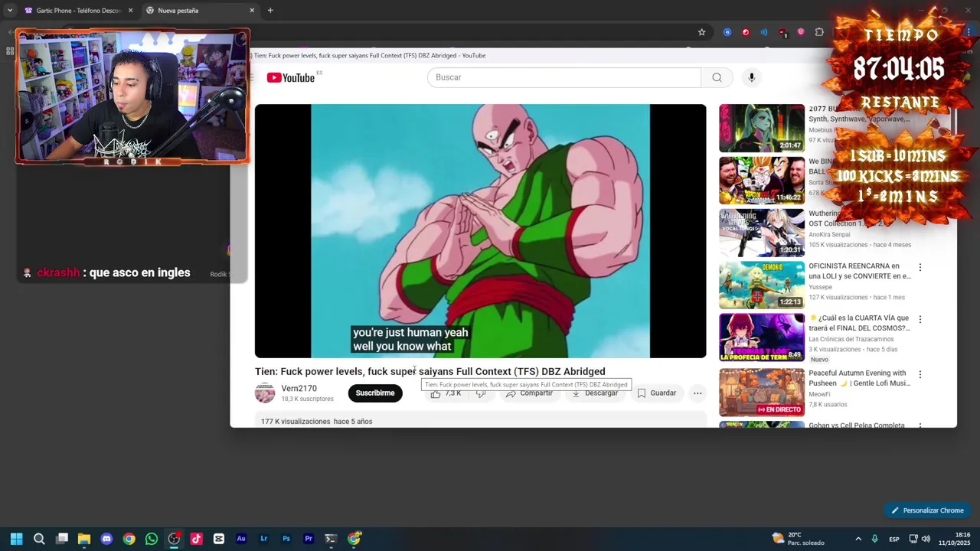Click the red extension icon with badge 1
This screenshot has width=980, height=551.
click(x=782, y=32)
